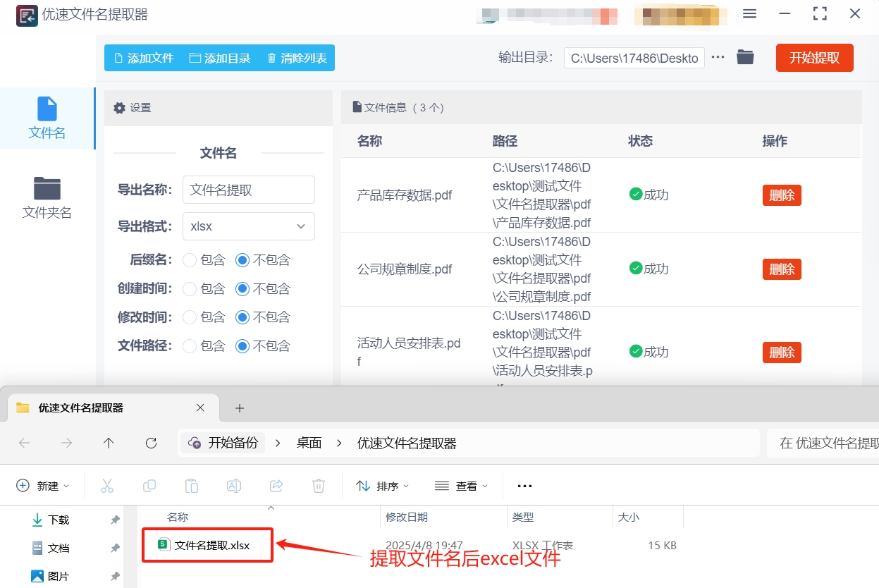Open the 排序 sort dropdown
879x588 pixels.
(x=383, y=486)
